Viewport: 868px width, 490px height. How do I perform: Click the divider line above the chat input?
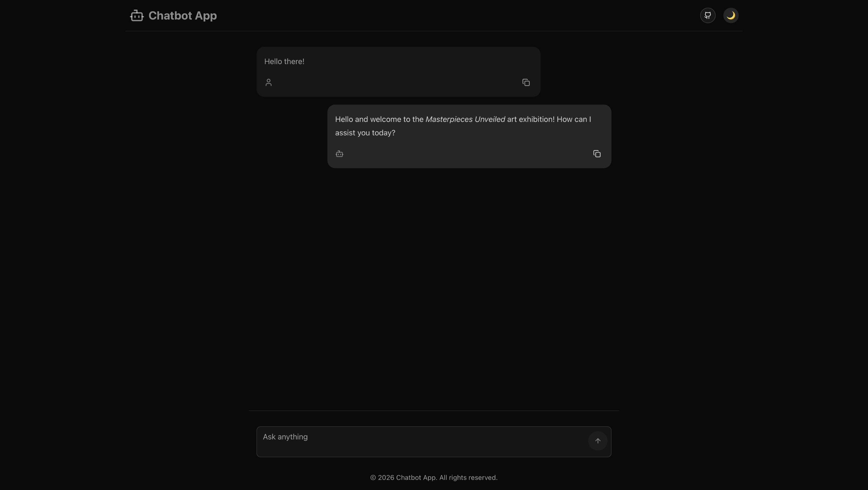click(x=434, y=410)
